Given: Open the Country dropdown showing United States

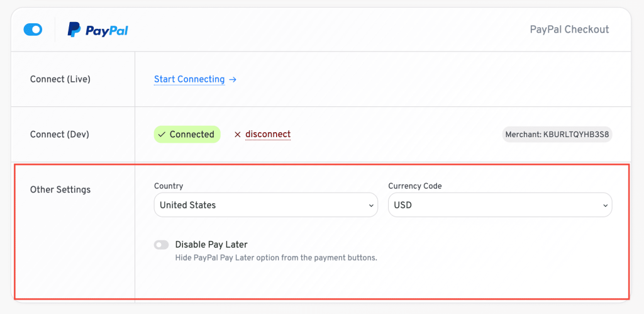Looking at the screenshot, I should (266, 205).
